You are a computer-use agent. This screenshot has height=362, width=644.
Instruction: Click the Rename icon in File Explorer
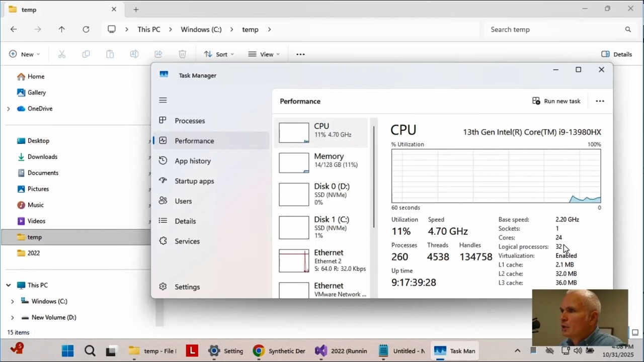click(x=134, y=54)
